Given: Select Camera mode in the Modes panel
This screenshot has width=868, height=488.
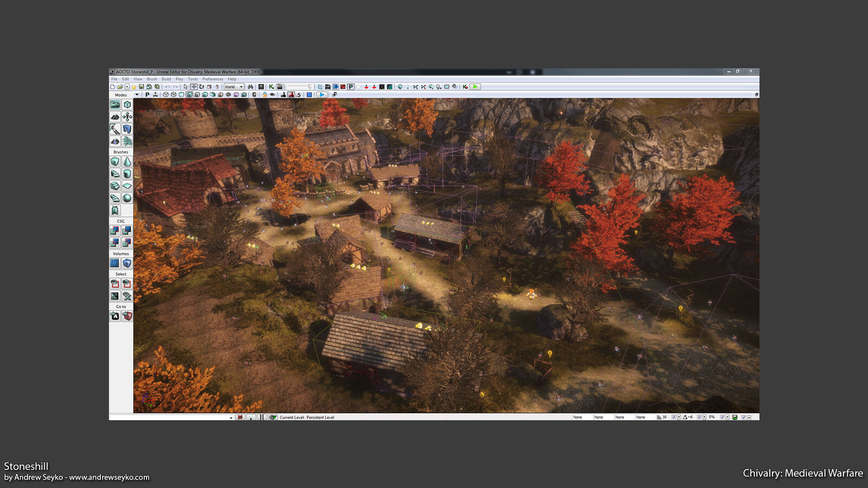Looking at the screenshot, I should tap(115, 104).
